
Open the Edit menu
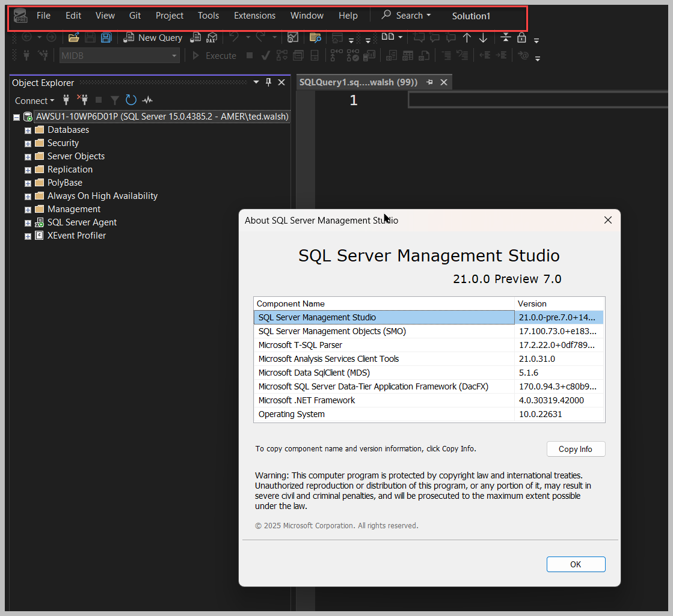tap(73, 16)
